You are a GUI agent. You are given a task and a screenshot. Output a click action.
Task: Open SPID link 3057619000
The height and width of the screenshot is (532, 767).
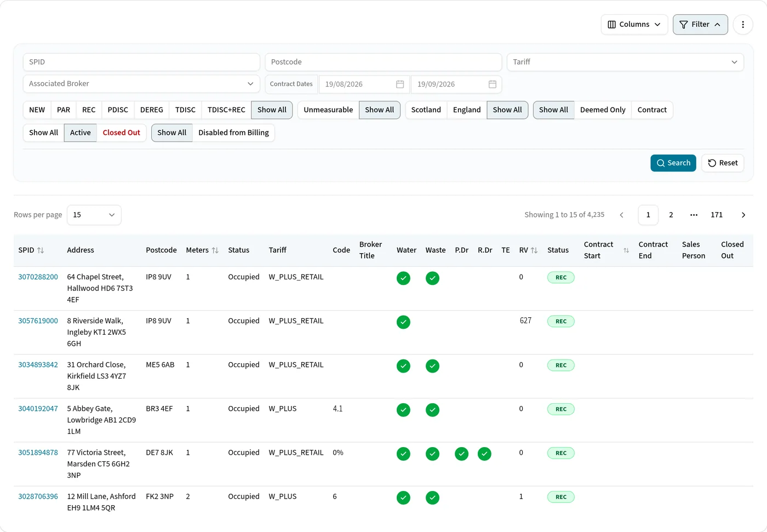pyautogui.click(x=38, y=321)
